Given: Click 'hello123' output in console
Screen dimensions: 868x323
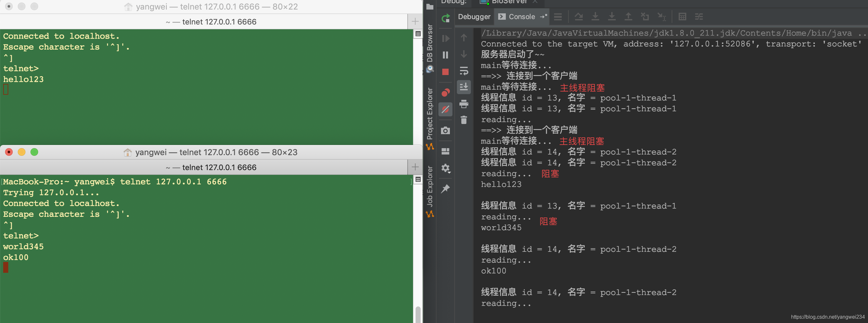Looking at the screenshot, I should (501, 184).
